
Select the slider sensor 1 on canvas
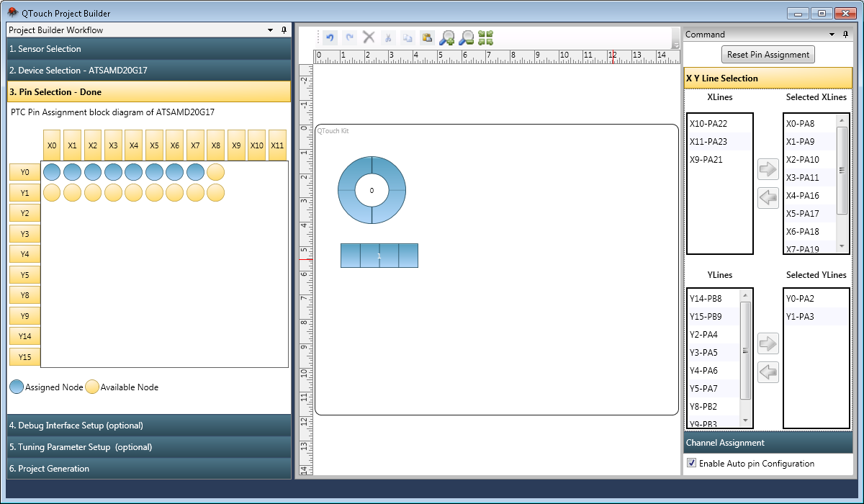pos(379,256)
